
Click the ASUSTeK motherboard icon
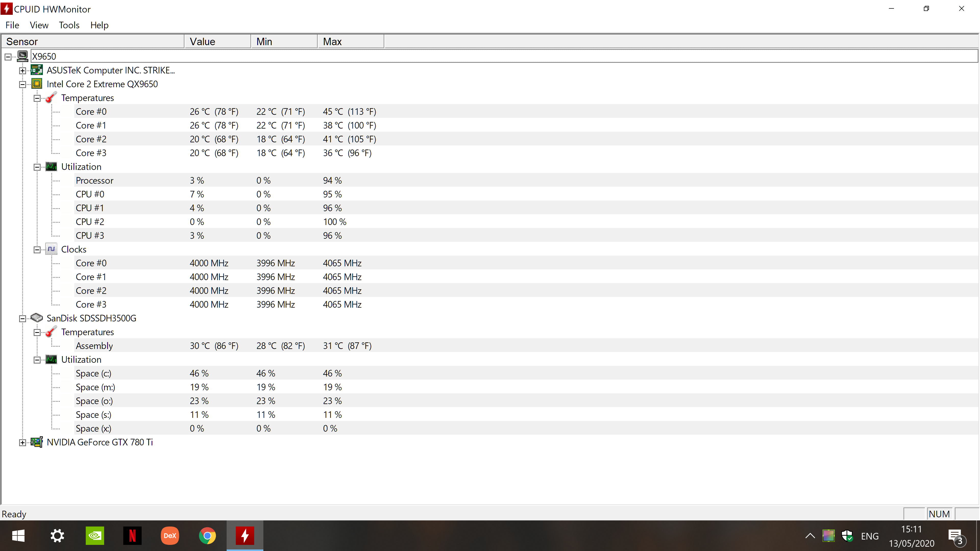click(x=36, y=70)
